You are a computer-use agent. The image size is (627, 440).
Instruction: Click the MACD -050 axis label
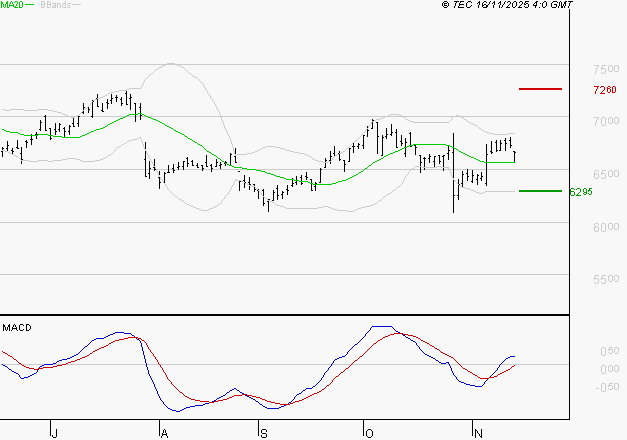[608, 387]
